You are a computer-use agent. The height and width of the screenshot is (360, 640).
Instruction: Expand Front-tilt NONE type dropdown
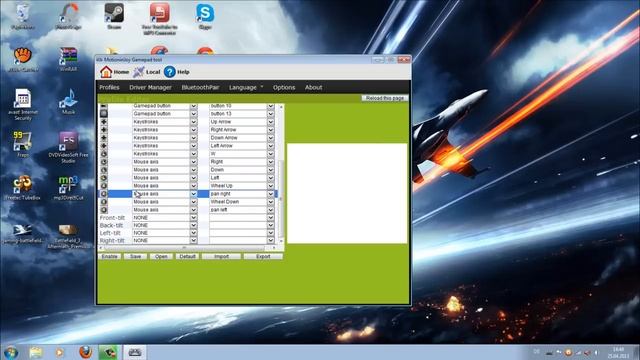[x=193, y=218]
